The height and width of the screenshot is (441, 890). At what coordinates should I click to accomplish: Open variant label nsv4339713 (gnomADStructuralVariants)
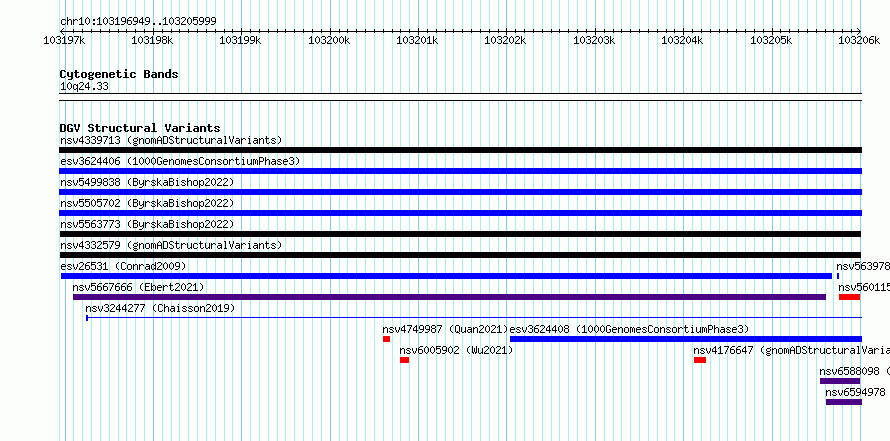tap(171, 140)
